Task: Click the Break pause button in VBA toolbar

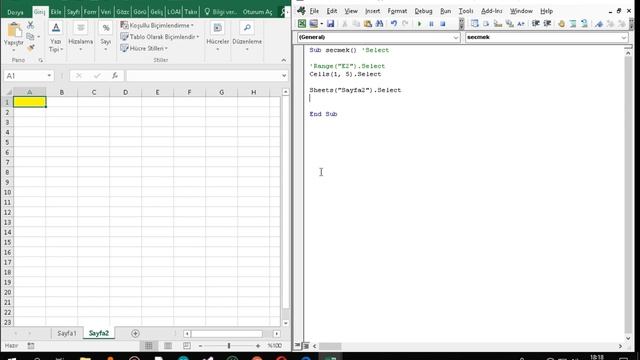Action: [431, 24]
